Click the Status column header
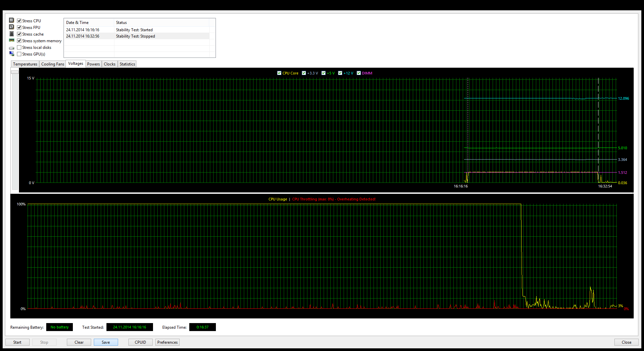 point(162,23)
